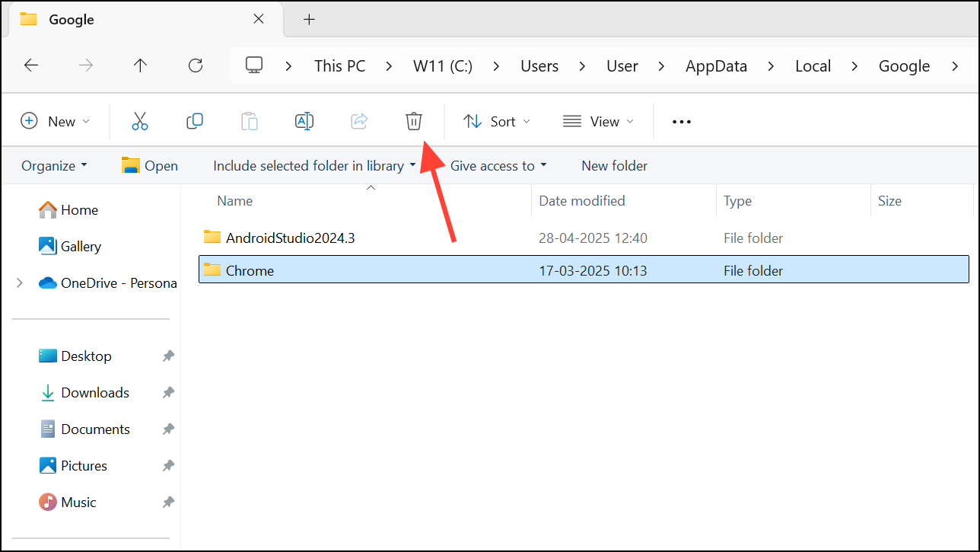Click the Share icon

click(359, 121)
